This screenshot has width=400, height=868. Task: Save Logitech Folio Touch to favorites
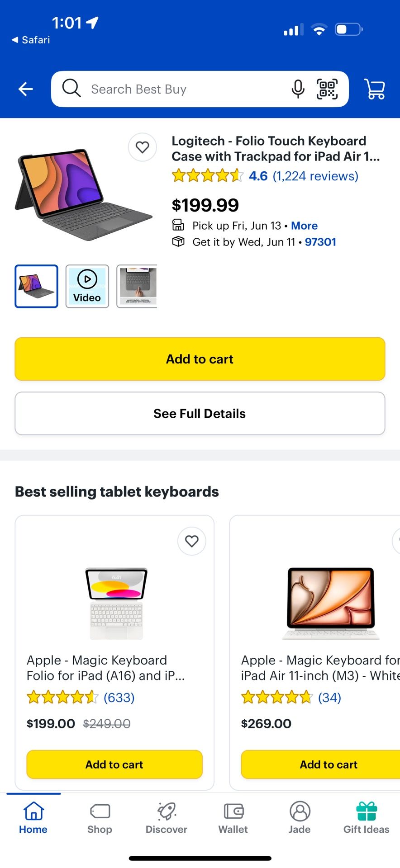pyautogui.click(x=143, y=147)
